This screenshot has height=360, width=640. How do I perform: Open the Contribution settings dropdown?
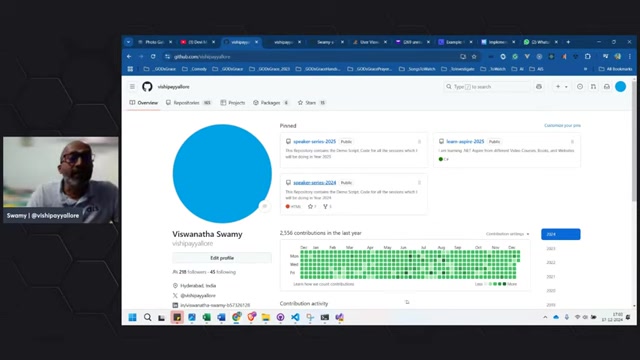(507, 234)
